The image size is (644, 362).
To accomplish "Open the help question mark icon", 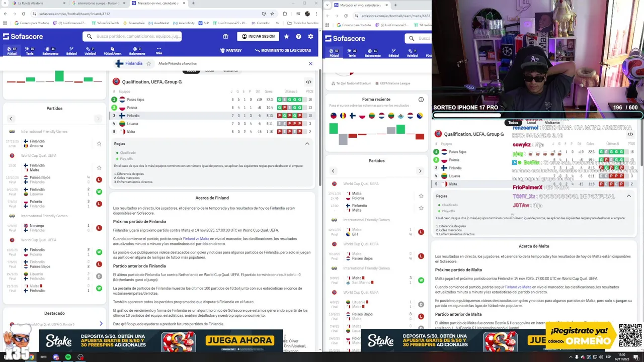I will [298, 36].
